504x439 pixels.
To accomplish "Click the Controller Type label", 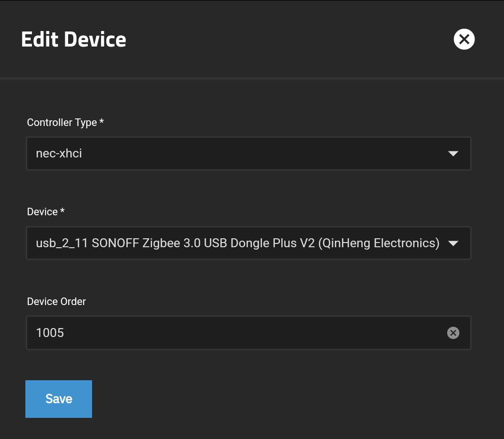I will [62, 123].
